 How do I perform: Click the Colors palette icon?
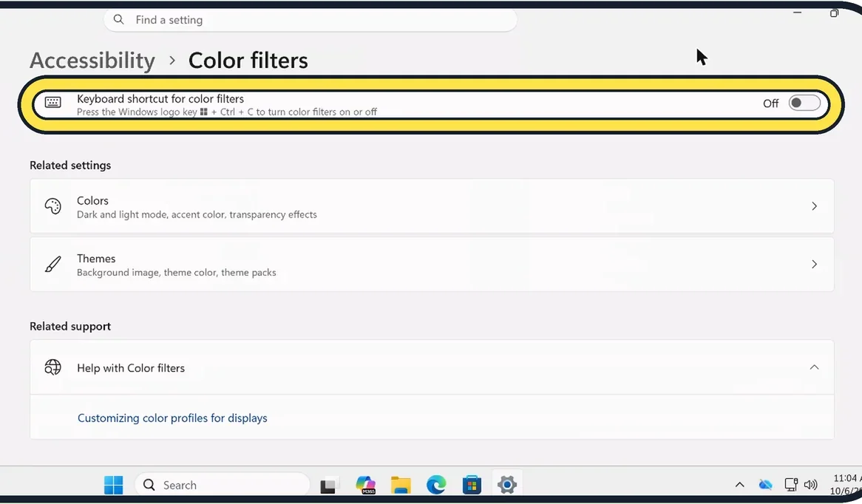coord(52,206)
